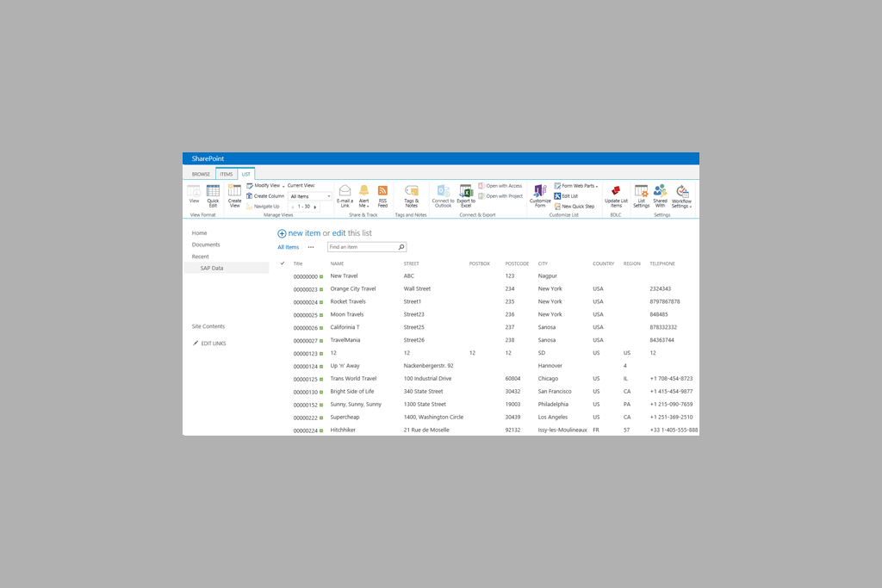This screenshot has width=882, height=588.
Task: Switch to the BROWSE tab
Action: pyautogui.click(x=201, y=174)
